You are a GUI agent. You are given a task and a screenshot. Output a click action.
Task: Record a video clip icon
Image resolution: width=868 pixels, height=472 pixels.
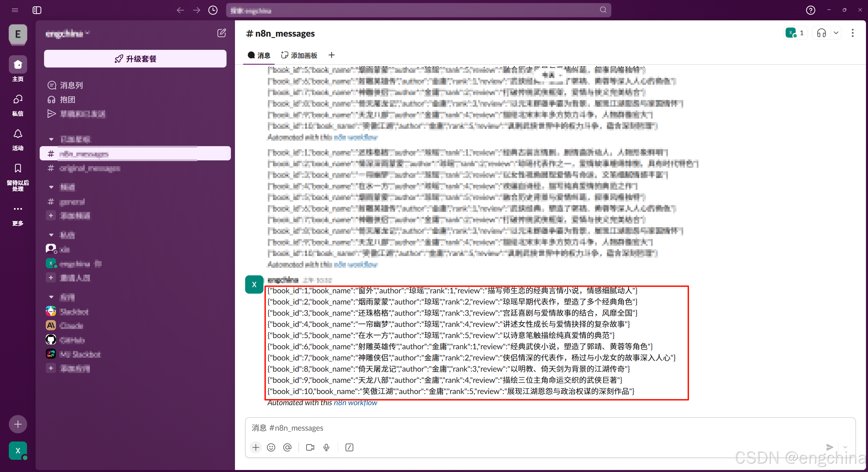(x=310, y=447)
